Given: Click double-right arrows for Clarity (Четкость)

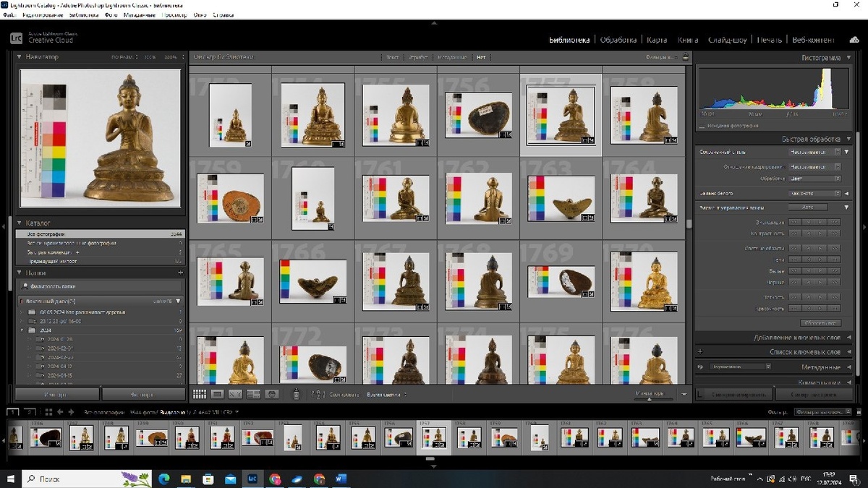Looking at the screenshot, I should coord(835,298).
